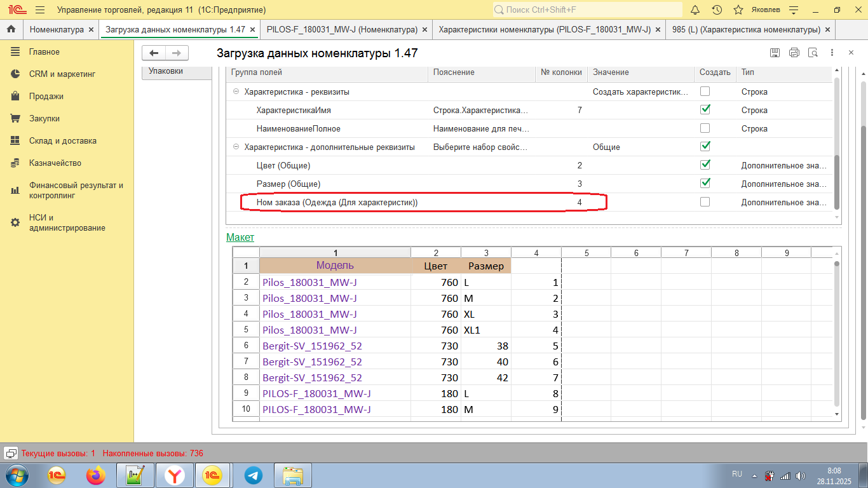Screen dimensions: 868x488
Task: Navigate back with the left arrow
Action: (154, 53)
